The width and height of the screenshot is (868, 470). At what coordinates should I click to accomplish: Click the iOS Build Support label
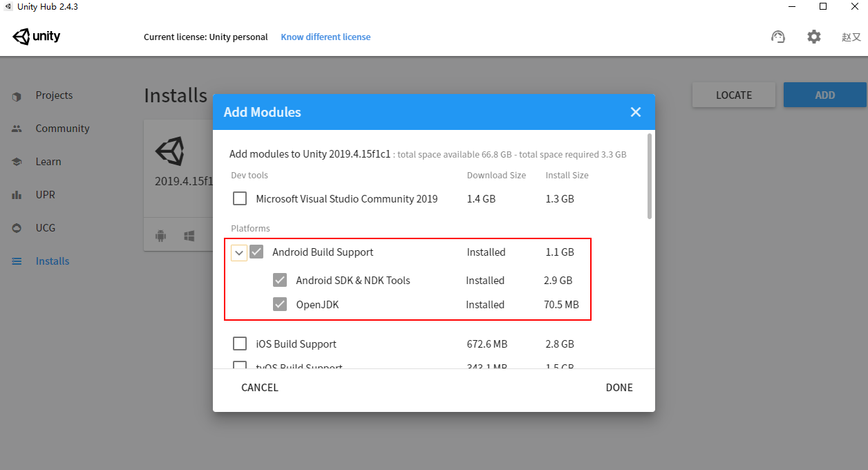coord(296,344)
